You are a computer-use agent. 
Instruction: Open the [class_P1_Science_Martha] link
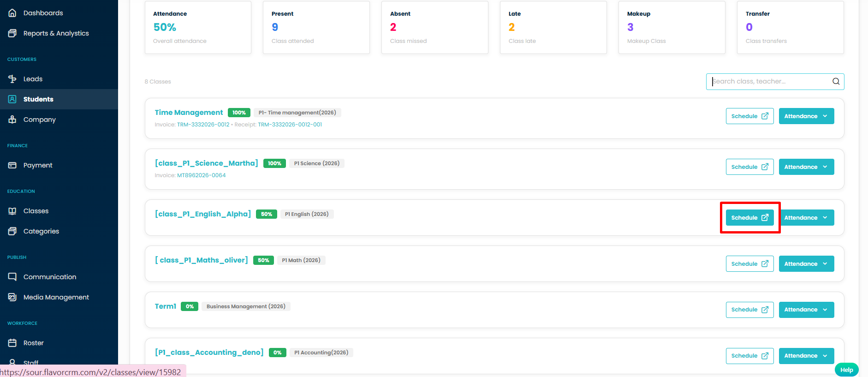206,163
